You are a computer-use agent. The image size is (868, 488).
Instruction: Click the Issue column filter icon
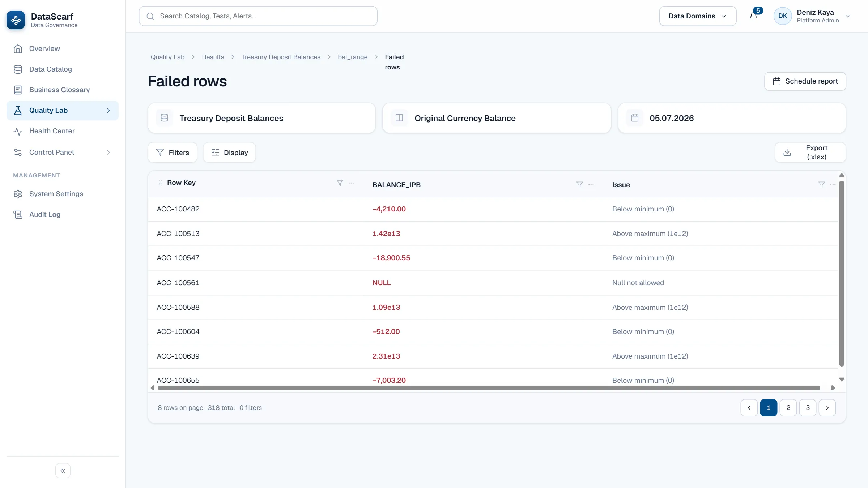pos(821,185)
